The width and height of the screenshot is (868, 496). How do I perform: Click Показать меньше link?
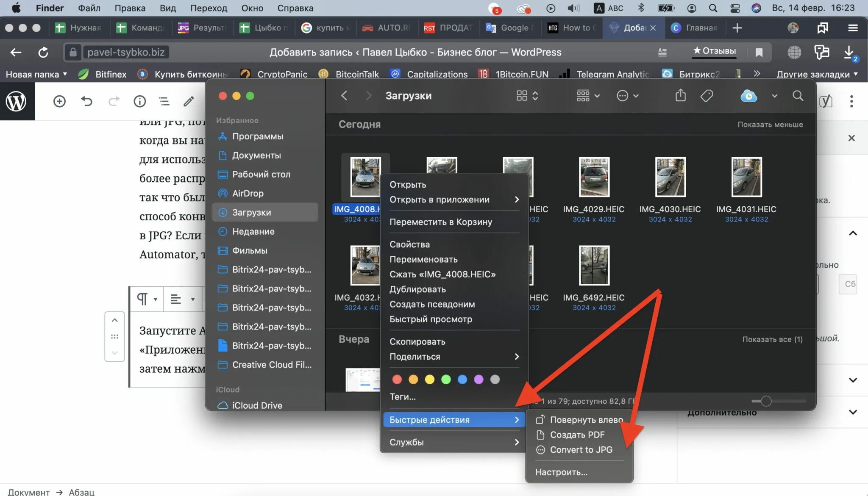(770, 125)
